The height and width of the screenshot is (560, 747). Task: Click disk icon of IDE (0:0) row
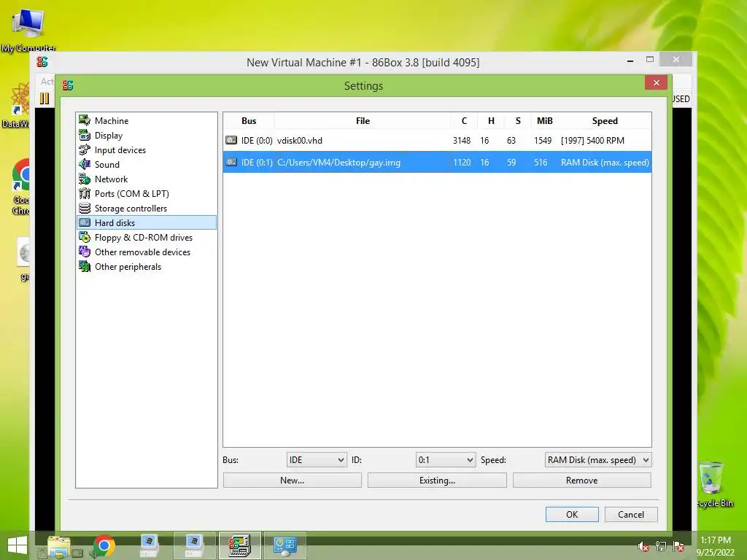click(x=231, y=141)
